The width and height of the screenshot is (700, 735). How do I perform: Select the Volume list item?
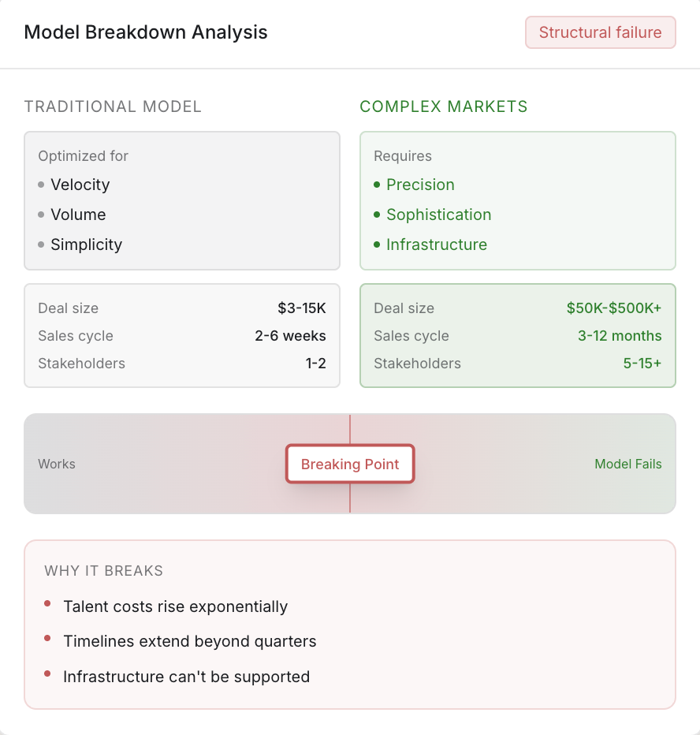tap(78, 215)
